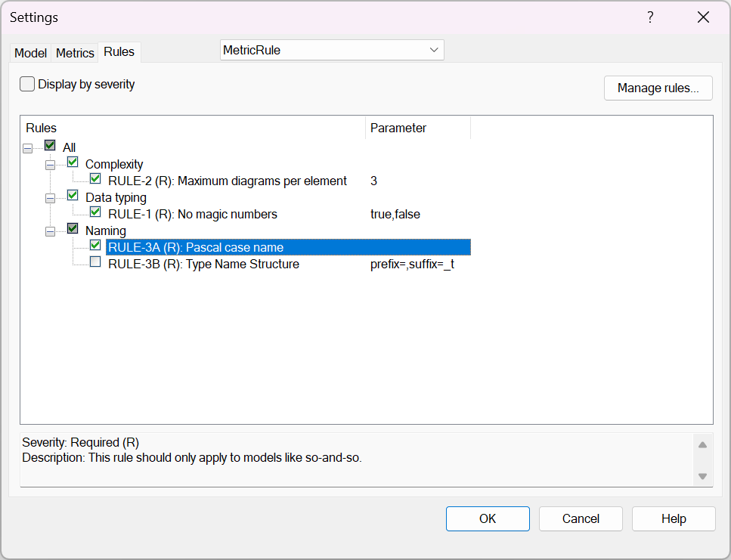Select the RULE-3B Type Name Structure row
Image resolution: width=731 pixels, height=560 pixels.
[x=203, y=265]
